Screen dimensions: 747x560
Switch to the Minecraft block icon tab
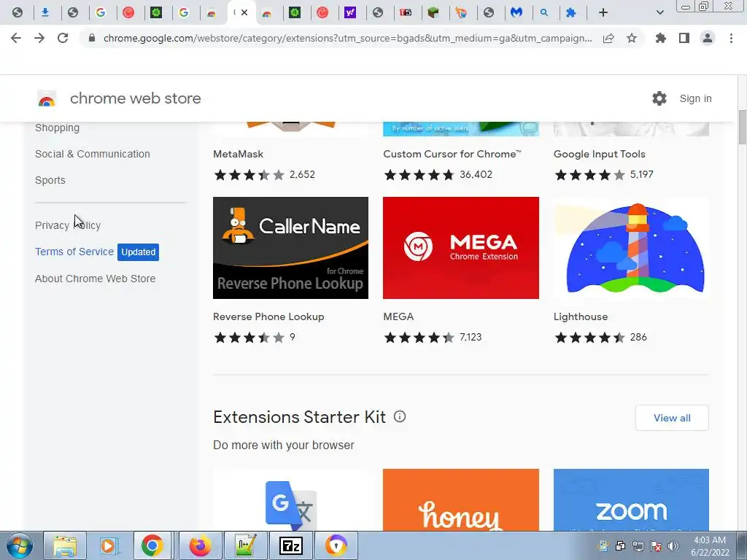click(433, 13)
